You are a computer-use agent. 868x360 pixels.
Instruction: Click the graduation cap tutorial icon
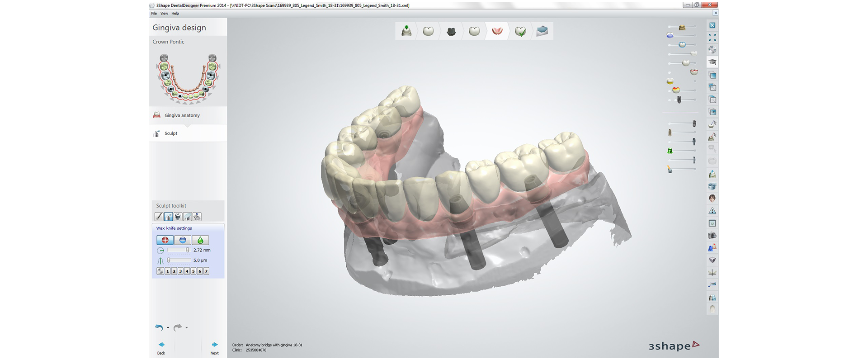[712, 62]
